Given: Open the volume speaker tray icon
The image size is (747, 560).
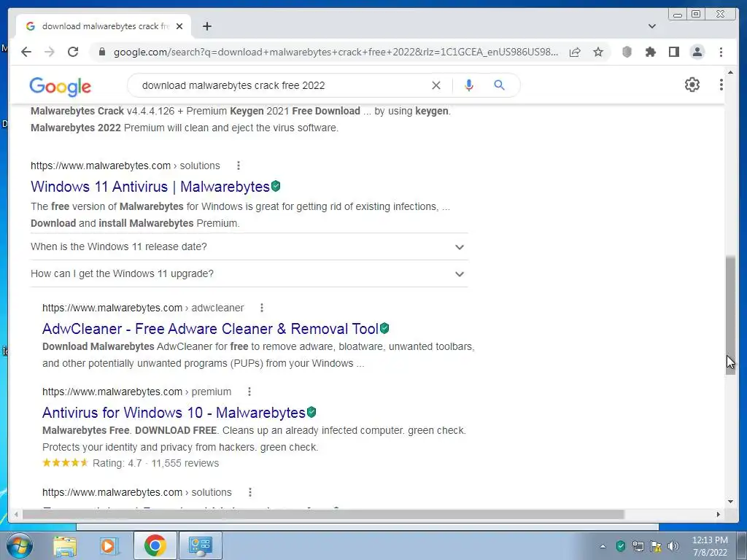Looking at the screenshot, I should [x=673, y=546].
